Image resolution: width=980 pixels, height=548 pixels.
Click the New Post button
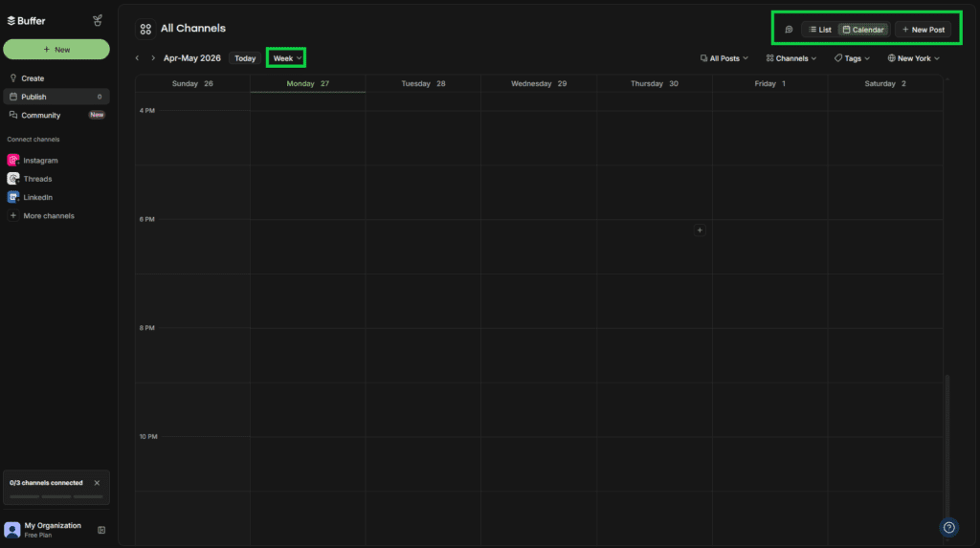pos(924,30)
